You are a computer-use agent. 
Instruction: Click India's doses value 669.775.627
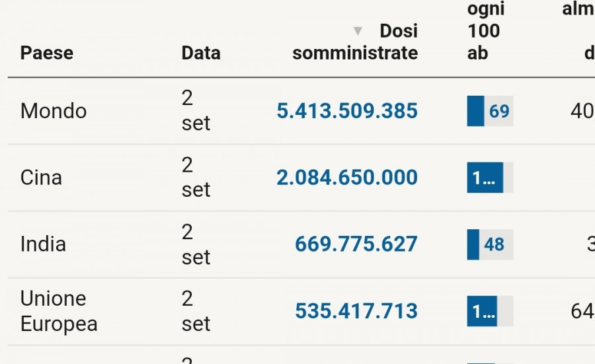356,244
